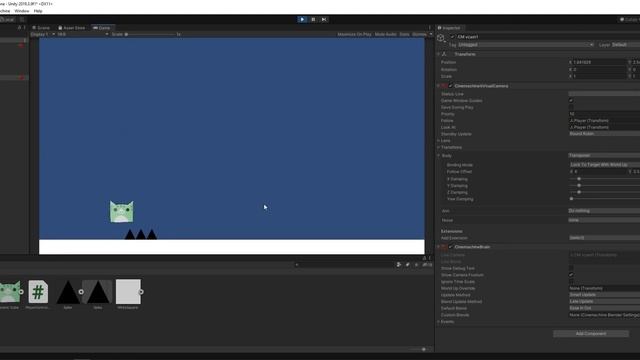Open the Window menu
Screen dimensions: 640x360
pyautogui.click(x=22, y=11)
